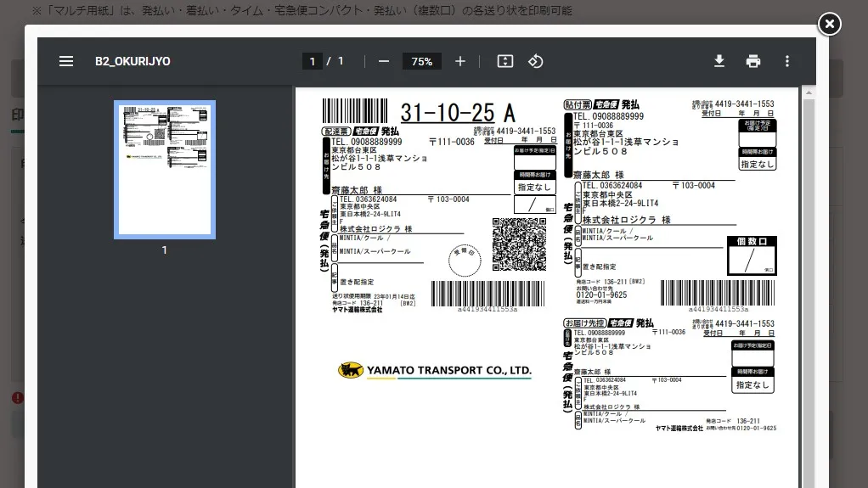Print the shipping label PDF
Viewport: 868px width, 488px height.
[x=753, y=61]
